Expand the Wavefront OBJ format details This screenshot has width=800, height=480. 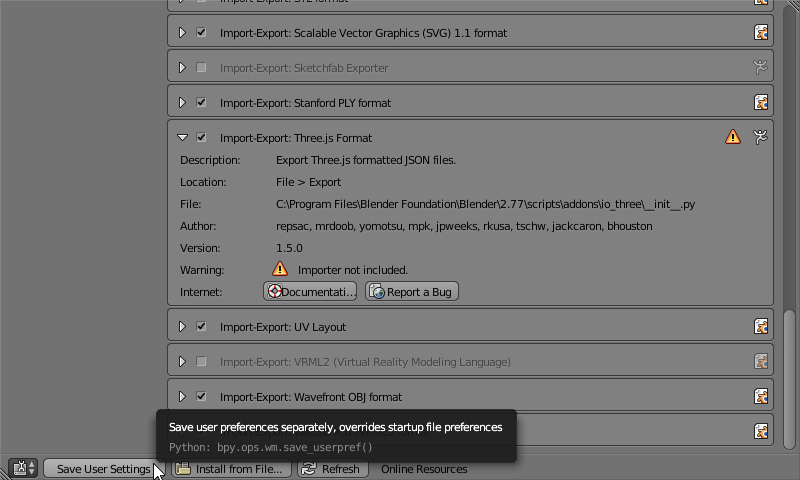point(182,396)
